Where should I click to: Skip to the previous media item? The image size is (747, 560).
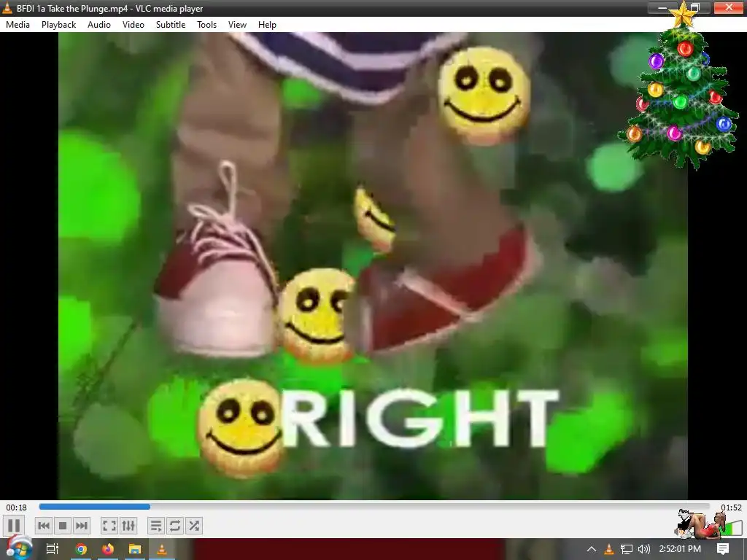(43, 526)
